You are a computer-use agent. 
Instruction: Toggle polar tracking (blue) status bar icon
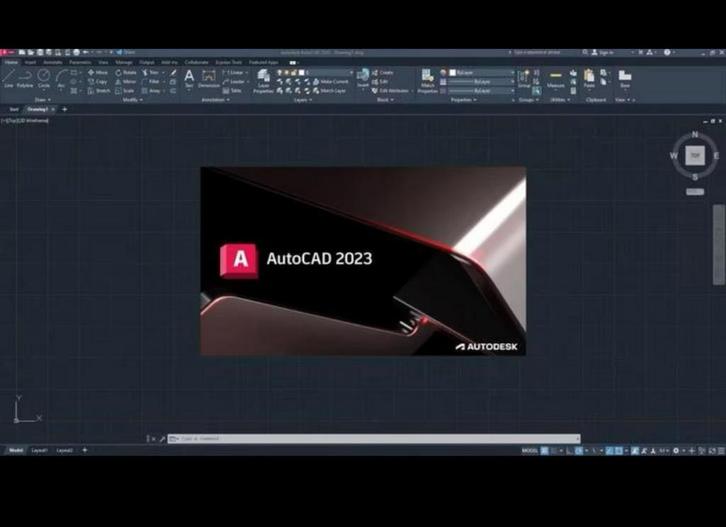(579, 450)
